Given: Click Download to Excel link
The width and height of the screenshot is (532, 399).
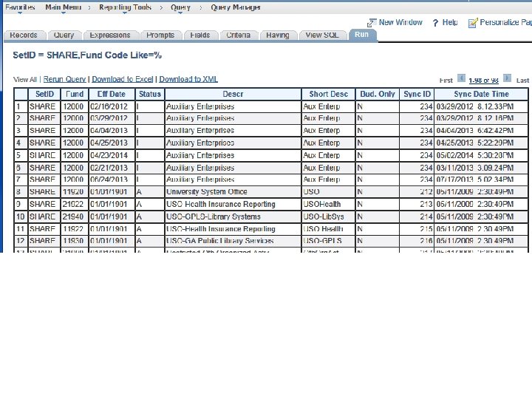Looking at the screenshot, I should (123, 79).
